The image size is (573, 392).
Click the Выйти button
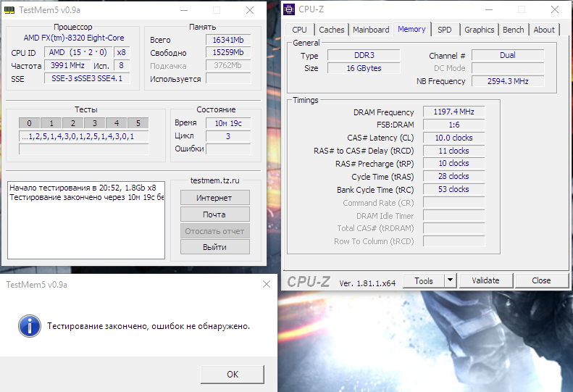click(x=214, y=247)
